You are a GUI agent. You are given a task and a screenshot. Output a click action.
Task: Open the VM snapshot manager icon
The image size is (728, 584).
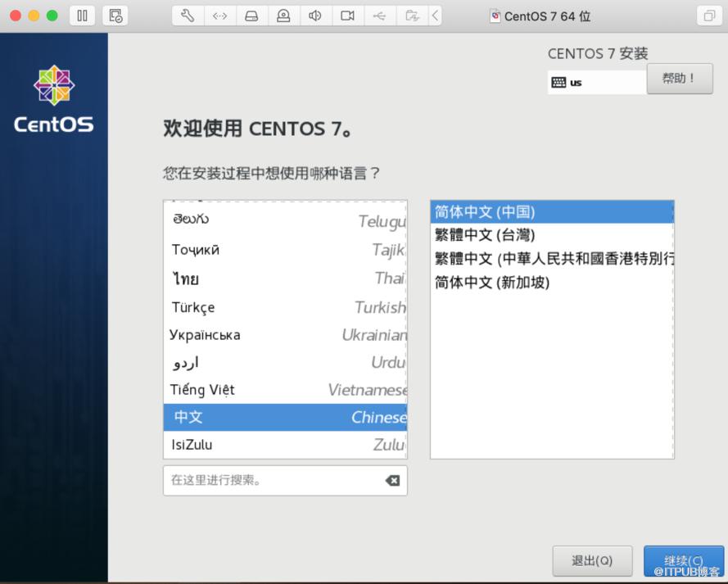pos(115,16)
